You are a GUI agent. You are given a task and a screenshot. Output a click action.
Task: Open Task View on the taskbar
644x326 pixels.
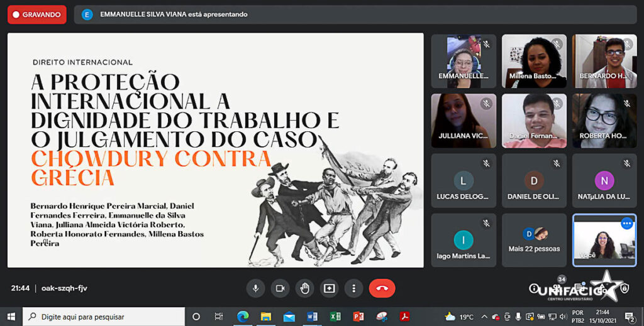pyautogui.click(x=219, y=317)
